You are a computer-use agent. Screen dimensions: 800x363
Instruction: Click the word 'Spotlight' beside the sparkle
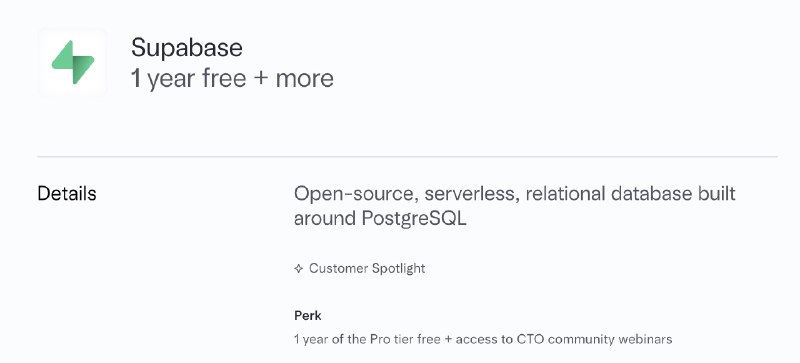click(x=398, y=269)
